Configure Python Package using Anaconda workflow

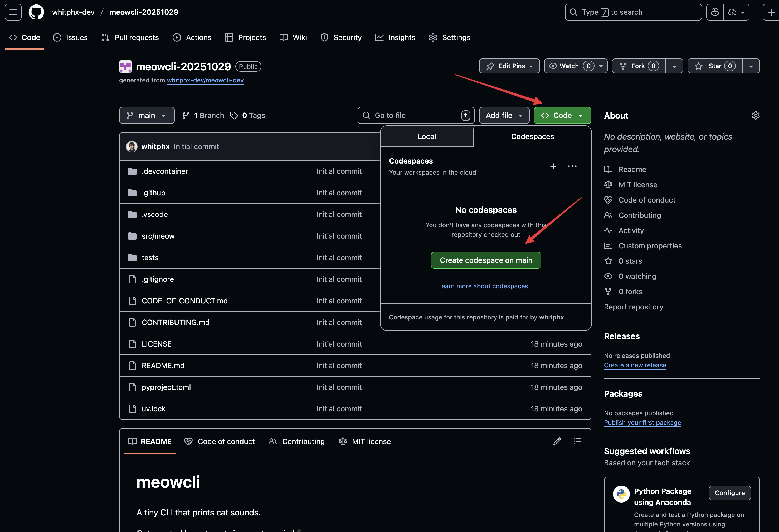730,493
